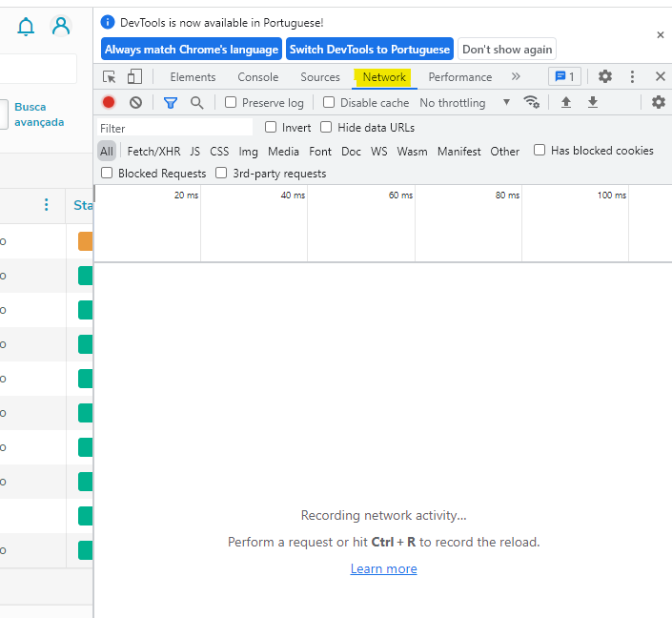Switch to the Console tab

258,77
